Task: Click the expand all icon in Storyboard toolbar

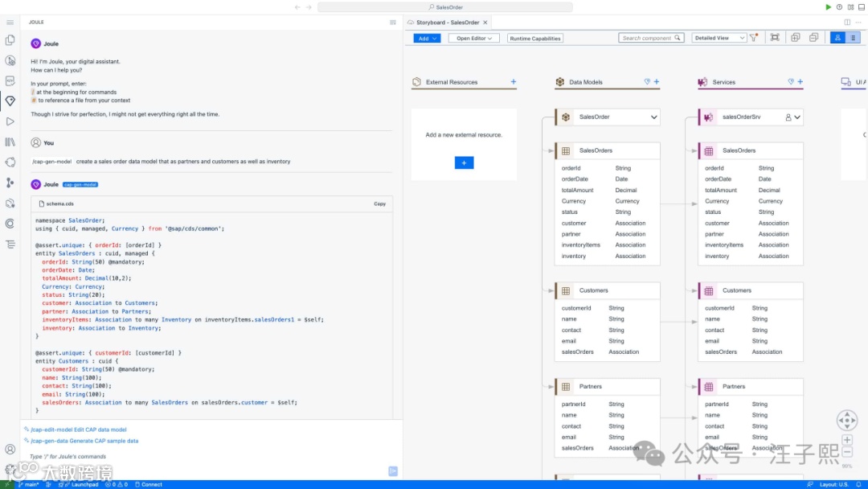Action: pyautogui.click(x=796, y=38)
